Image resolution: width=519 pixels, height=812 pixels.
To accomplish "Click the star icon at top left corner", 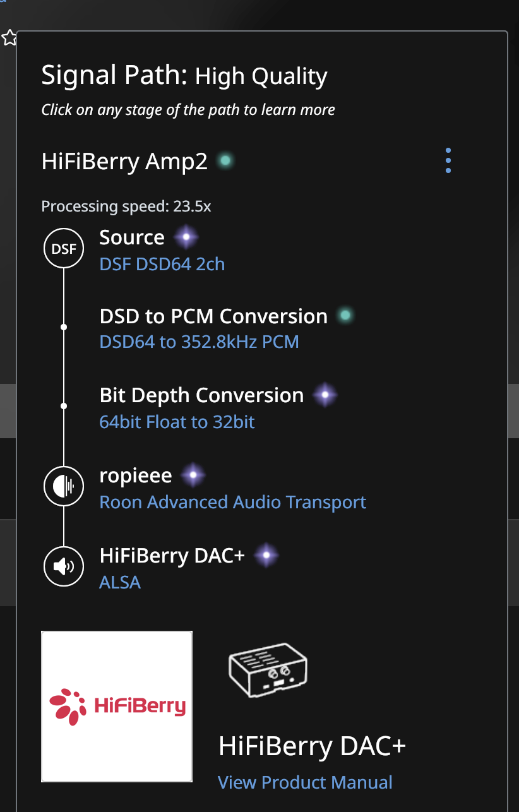I will 8,38.
